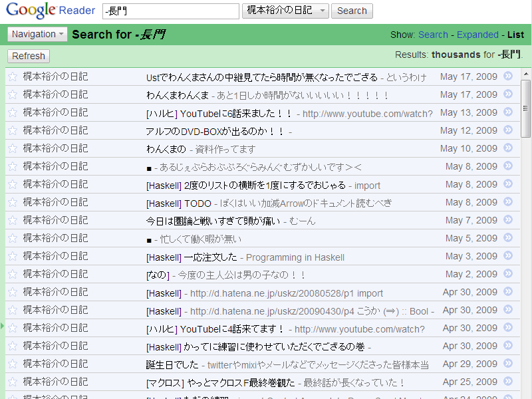Star the "誕生日でした" entry
Screen dimensions: 532x399
(11, 364)
